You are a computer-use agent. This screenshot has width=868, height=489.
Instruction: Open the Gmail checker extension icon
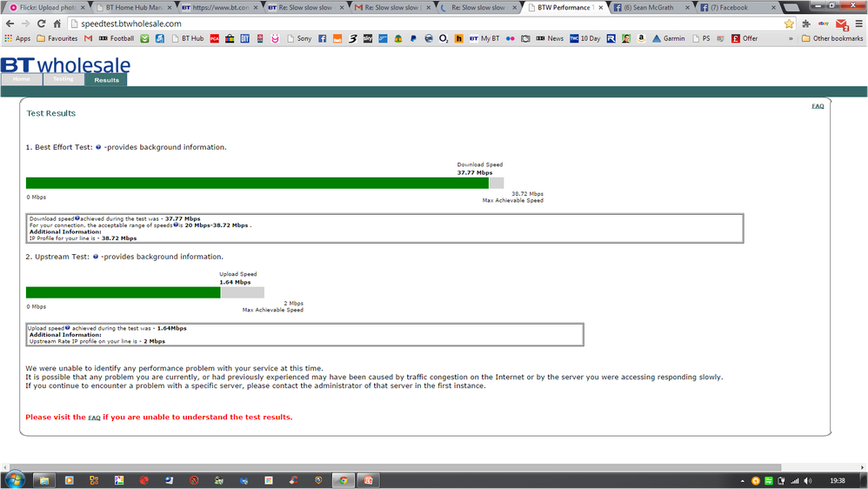click(x=841, y=24)
